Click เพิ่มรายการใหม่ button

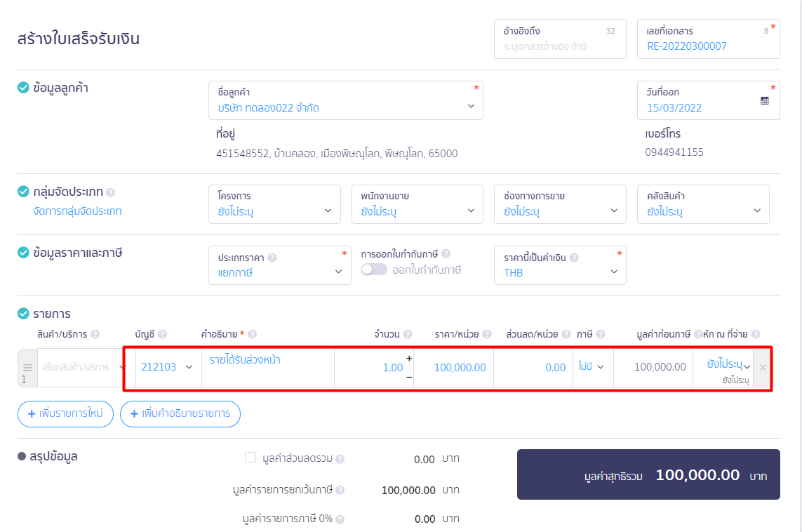[x=65, y=414]
